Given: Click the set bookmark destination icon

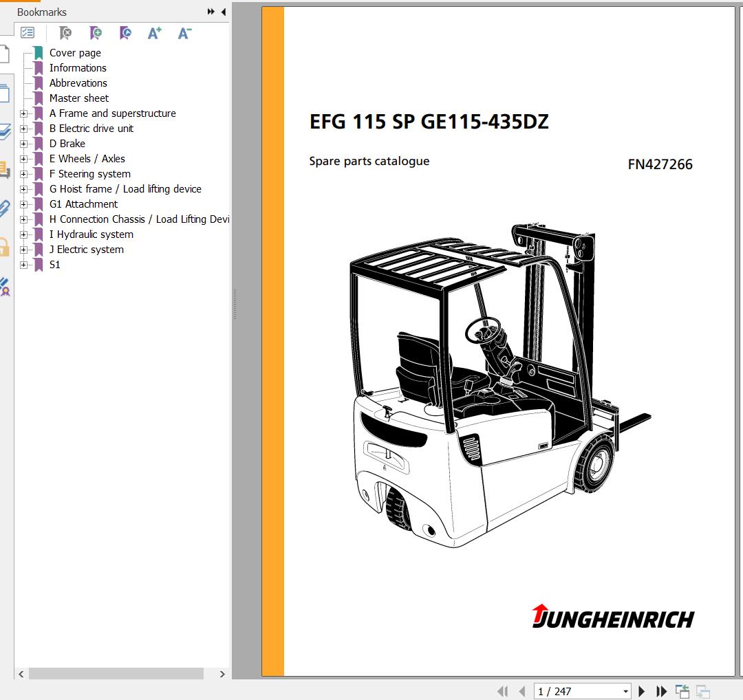Looking at the screenshot, I should point(125,33).
